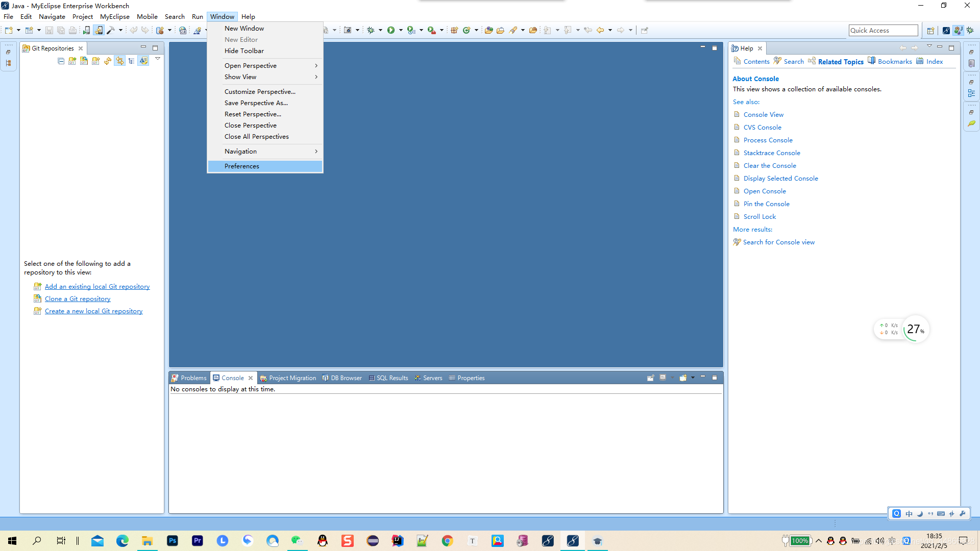Toggle Link with Selection in Git Repositories
The image size is (980, 551).
[119, 61]
